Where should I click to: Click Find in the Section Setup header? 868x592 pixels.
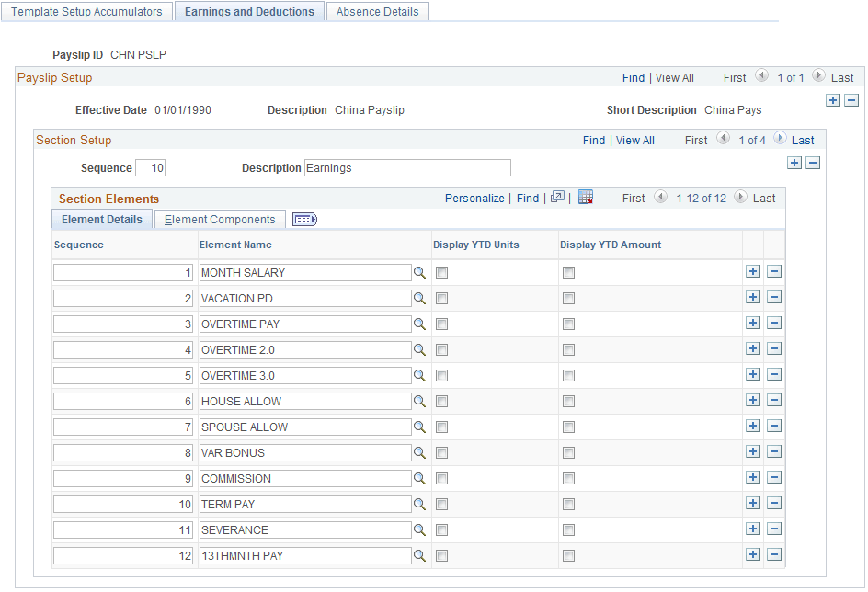[594, 140]
